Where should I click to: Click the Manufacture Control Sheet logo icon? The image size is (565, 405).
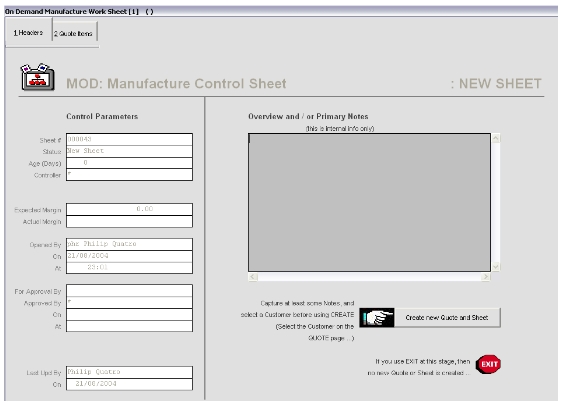click(x=38, y=77)
